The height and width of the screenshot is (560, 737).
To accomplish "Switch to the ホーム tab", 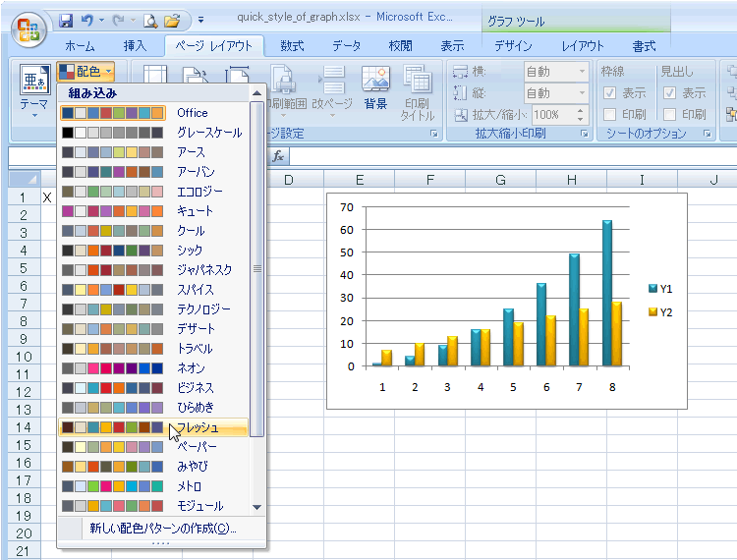I will pyautogui.click(x=80, y=46).
